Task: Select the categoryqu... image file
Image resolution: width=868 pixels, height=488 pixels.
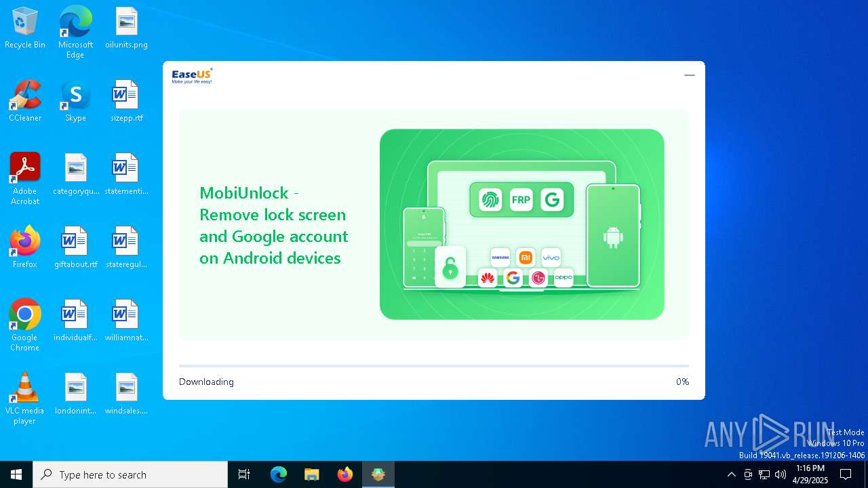Action: [x=75, y=174]
